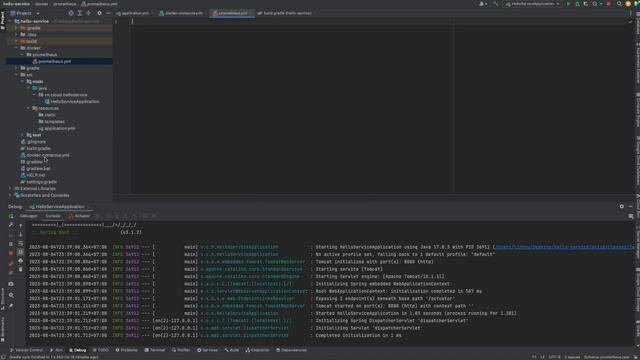Expand the build folder in project tree
The height and width of the screenshot is (360, 640).
(16, 41)
